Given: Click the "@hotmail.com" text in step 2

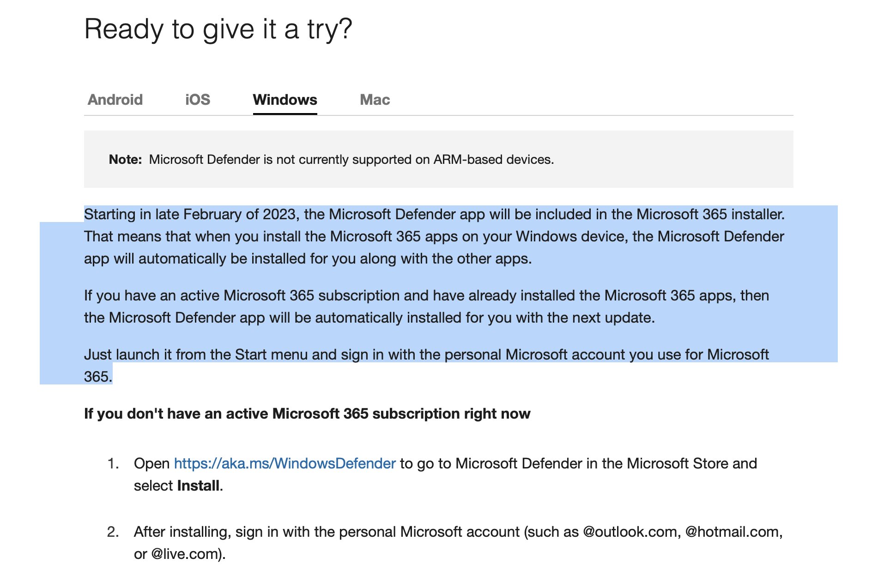Looking at the screenshot, I should (x=733, y=532).
